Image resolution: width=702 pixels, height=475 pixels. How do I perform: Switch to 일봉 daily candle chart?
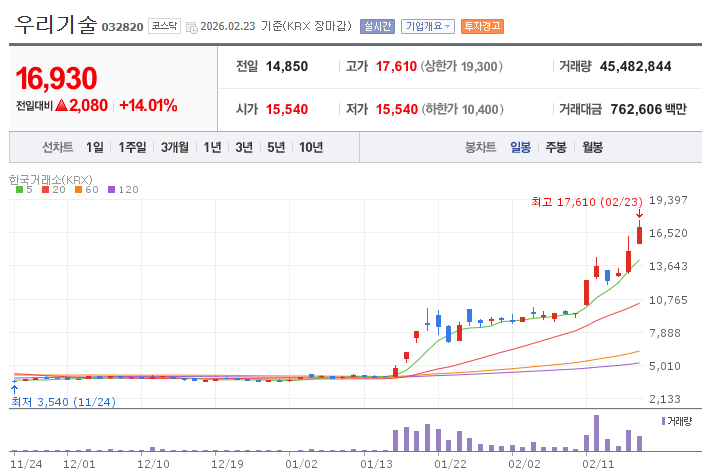coord(520,147)
